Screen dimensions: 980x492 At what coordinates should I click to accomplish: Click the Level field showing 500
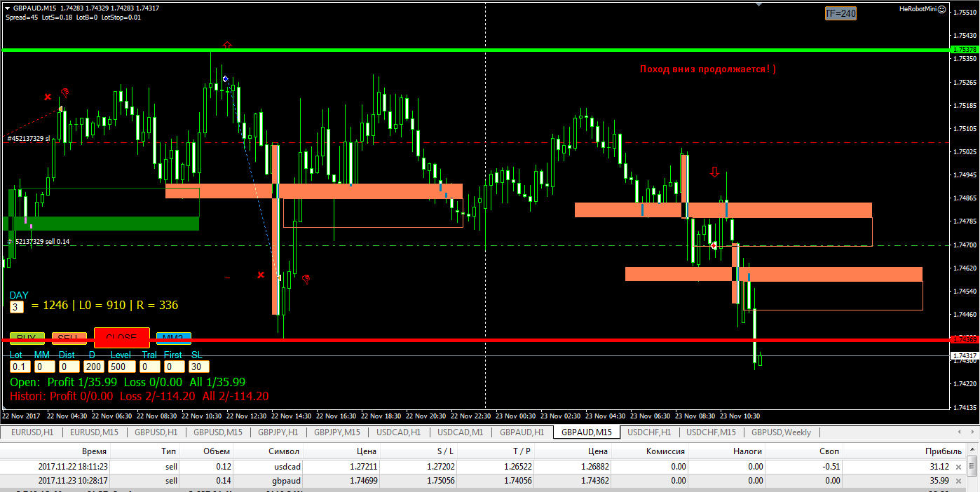coord(122,366)
